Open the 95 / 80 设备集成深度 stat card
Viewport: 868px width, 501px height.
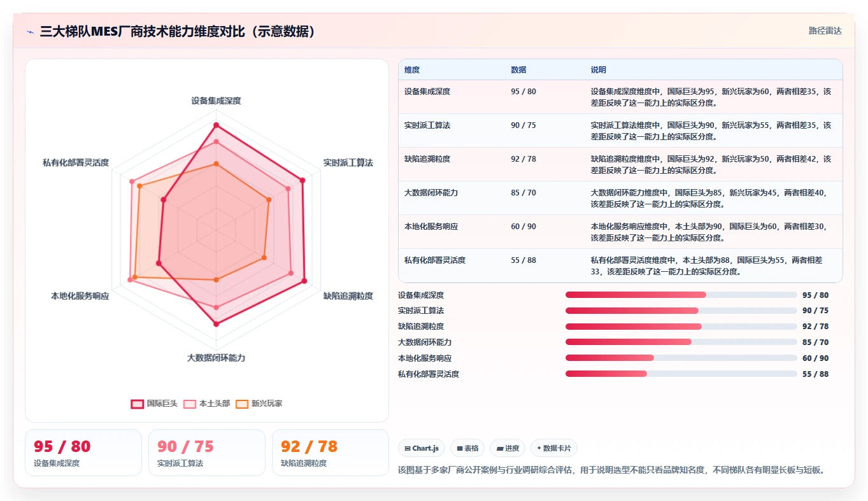coord(83,453)
